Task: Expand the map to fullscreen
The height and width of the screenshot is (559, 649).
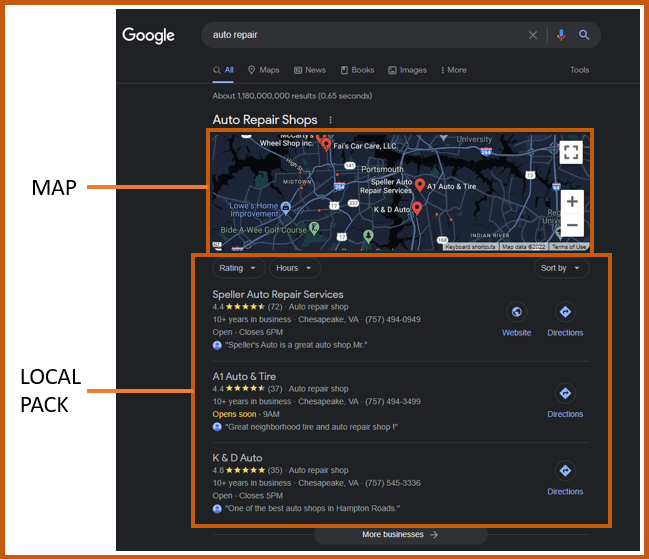Action: coord(571,152)
